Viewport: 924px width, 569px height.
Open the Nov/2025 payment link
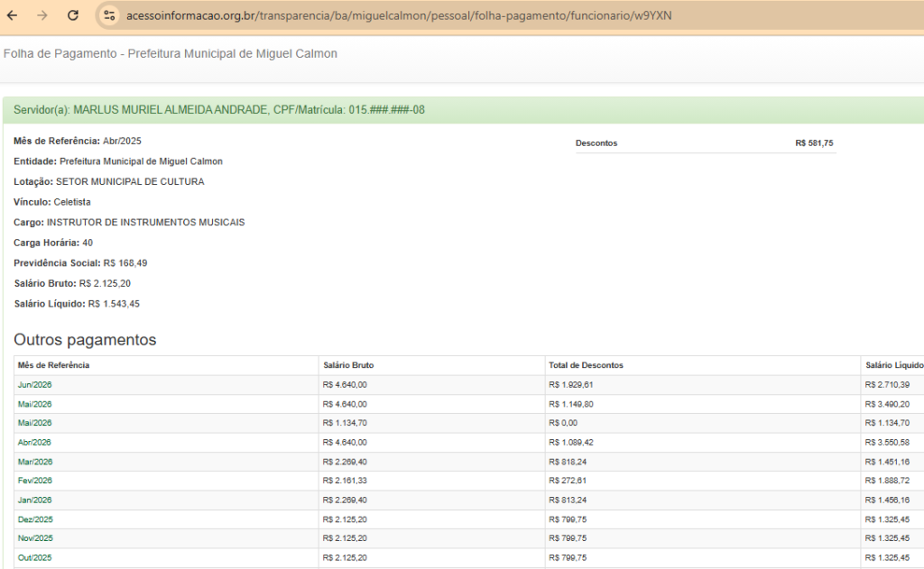(x=35, y=538)
